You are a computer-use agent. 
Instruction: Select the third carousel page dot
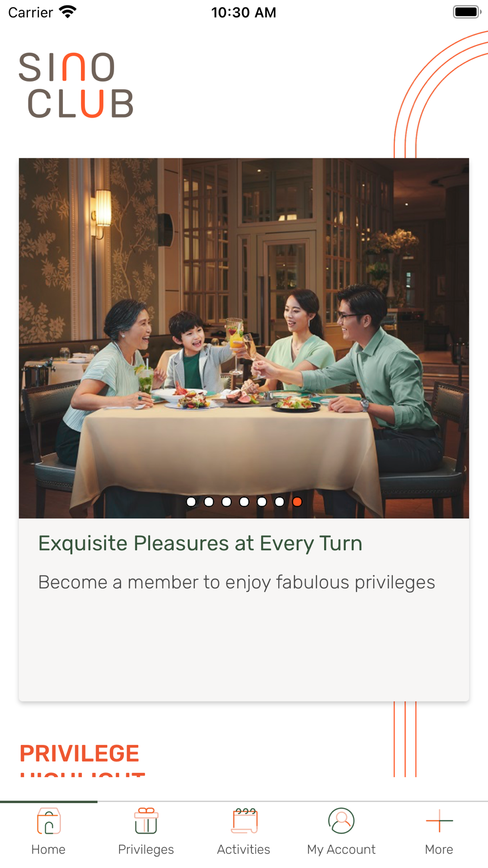point(226,501)
